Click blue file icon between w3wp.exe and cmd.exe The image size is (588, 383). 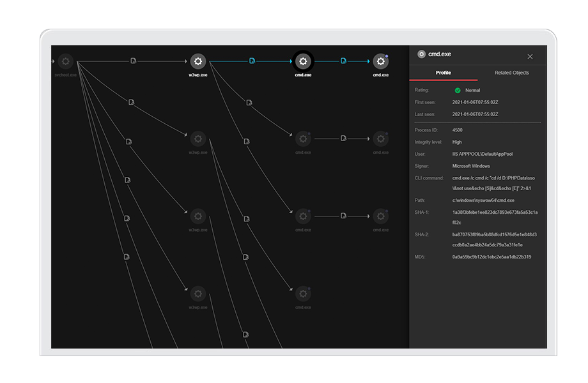[x=252, y=61]
